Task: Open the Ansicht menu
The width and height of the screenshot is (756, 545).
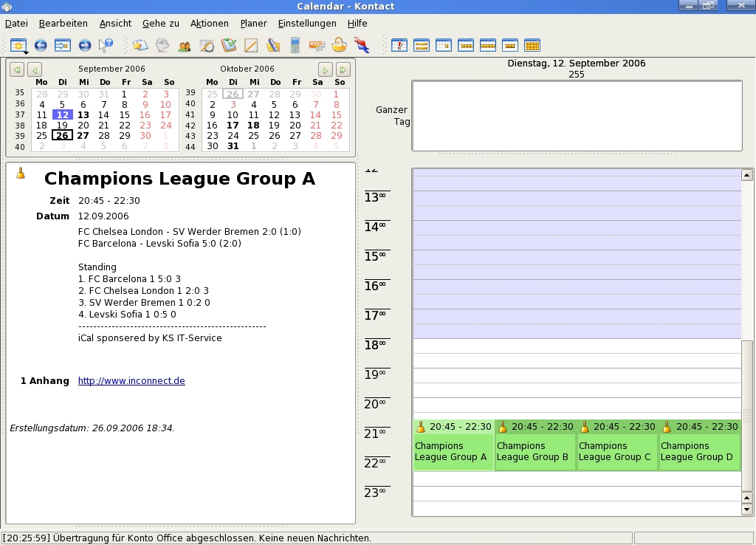Action: pos(115,23)
